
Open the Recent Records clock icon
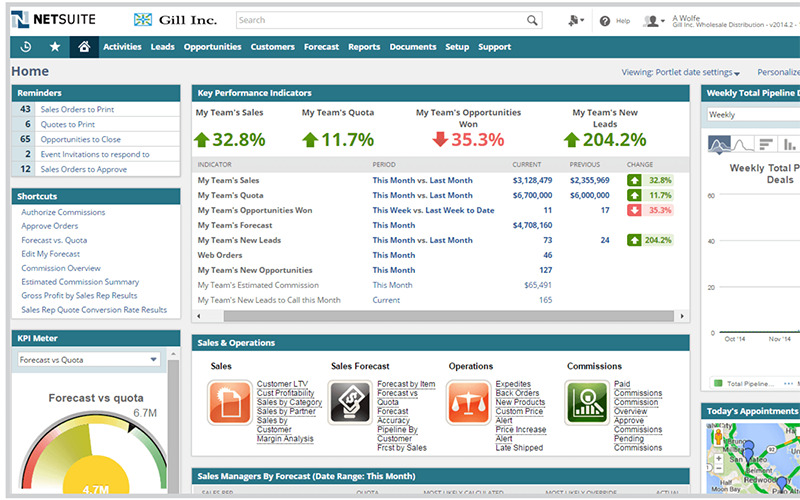26,47
